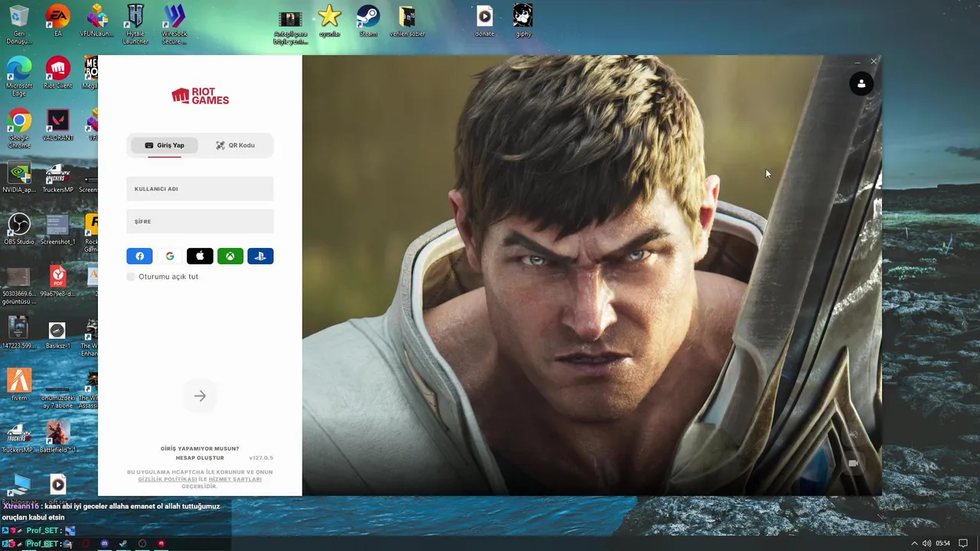Sign in with Facebook
Image resolution: width=980 pixels, height=551 pixels.
pos(139,256)
